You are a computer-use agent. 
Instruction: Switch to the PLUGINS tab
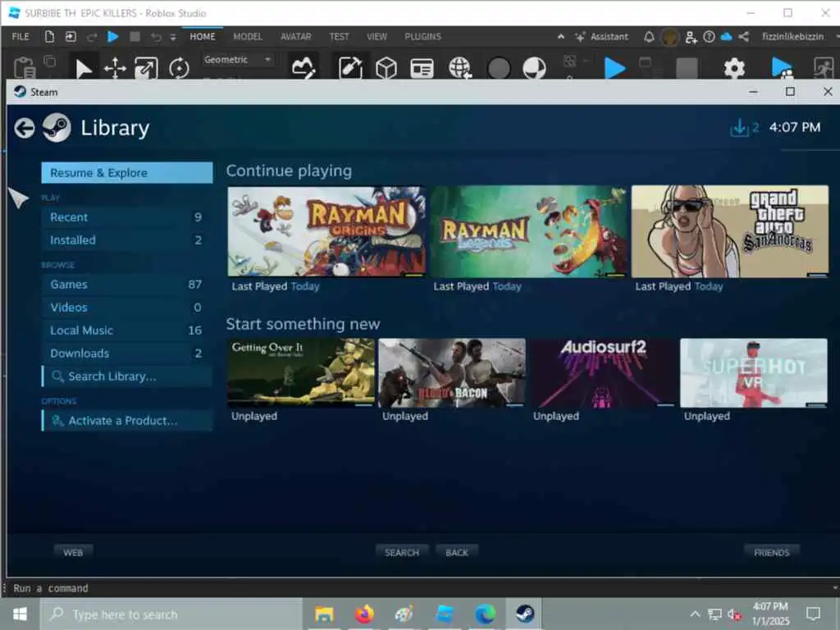coord(422,36)
